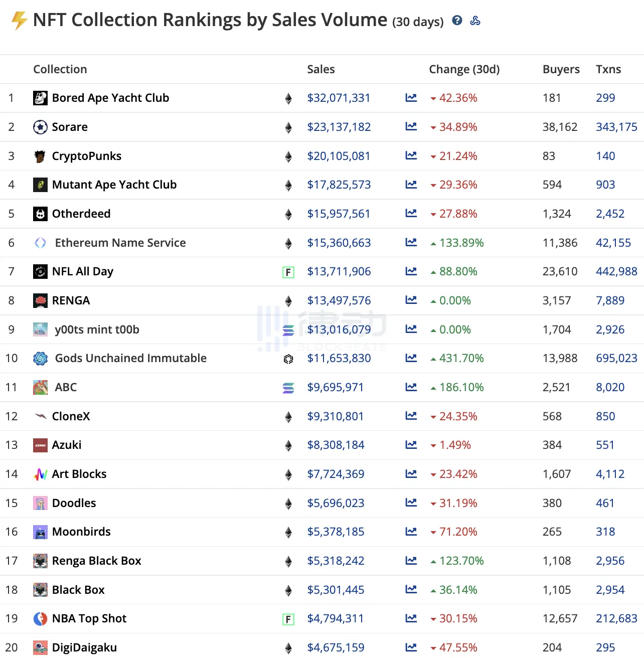Open Sorare transactions count 343,175

(616, 127)
